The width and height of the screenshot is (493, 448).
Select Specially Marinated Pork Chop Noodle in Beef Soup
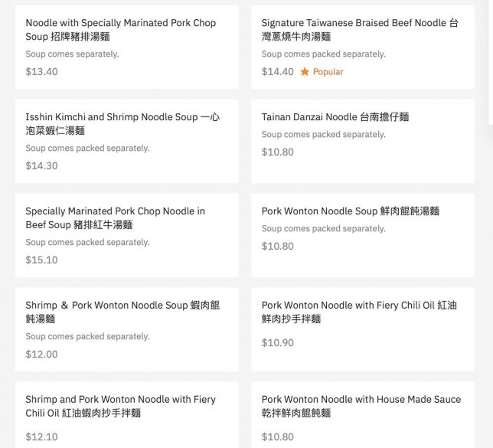point(115,217)
